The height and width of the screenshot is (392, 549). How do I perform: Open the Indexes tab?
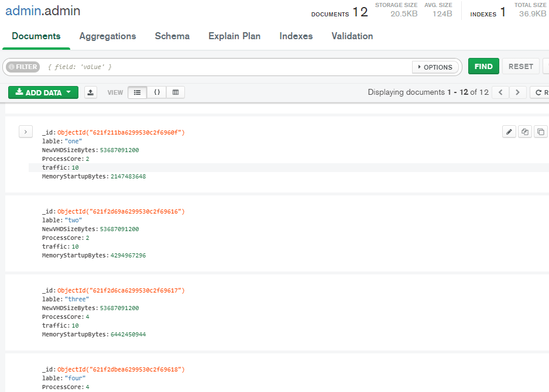tap(296, 36)
